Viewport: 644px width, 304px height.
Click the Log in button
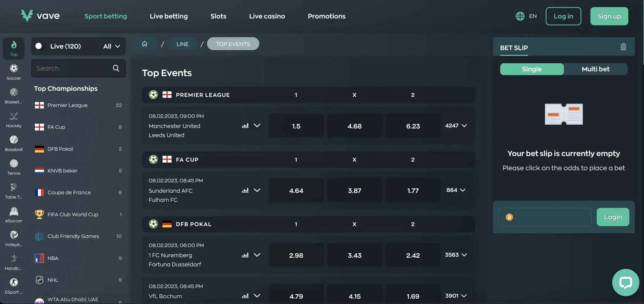tap(563, 16)
